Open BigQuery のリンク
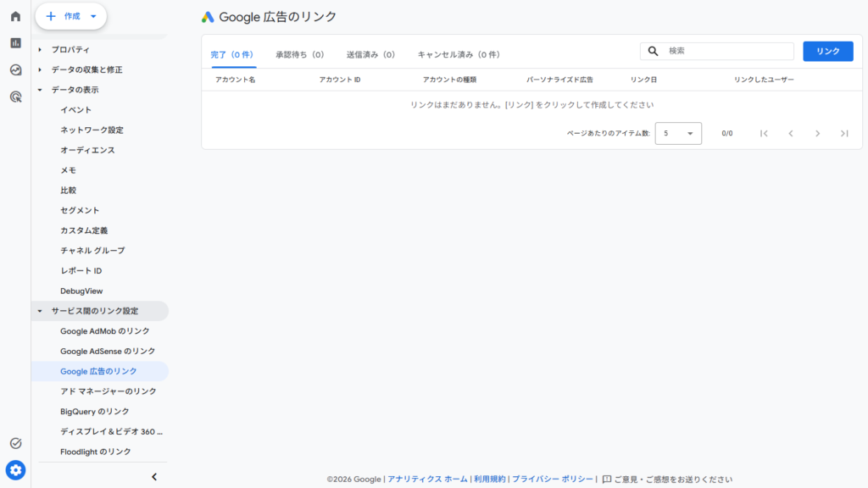 95,412
